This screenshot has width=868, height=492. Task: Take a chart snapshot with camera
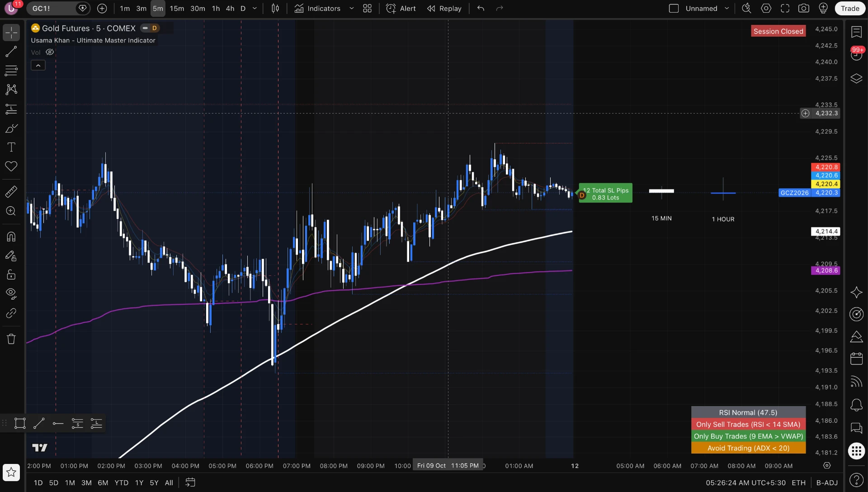[804, 8]
